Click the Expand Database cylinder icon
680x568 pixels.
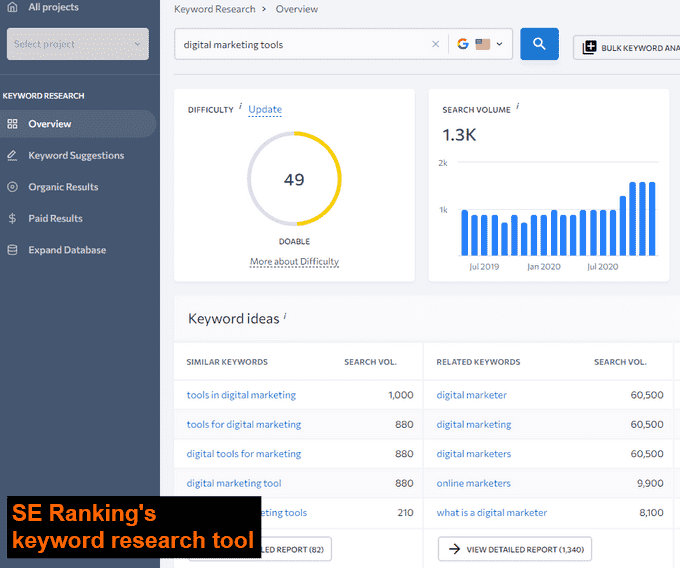click(x=12, y=250)
